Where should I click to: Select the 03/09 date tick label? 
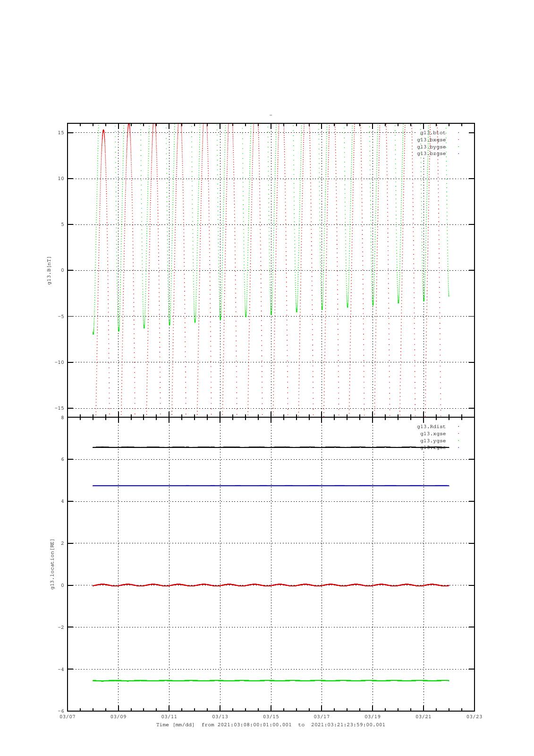[119, 717]
